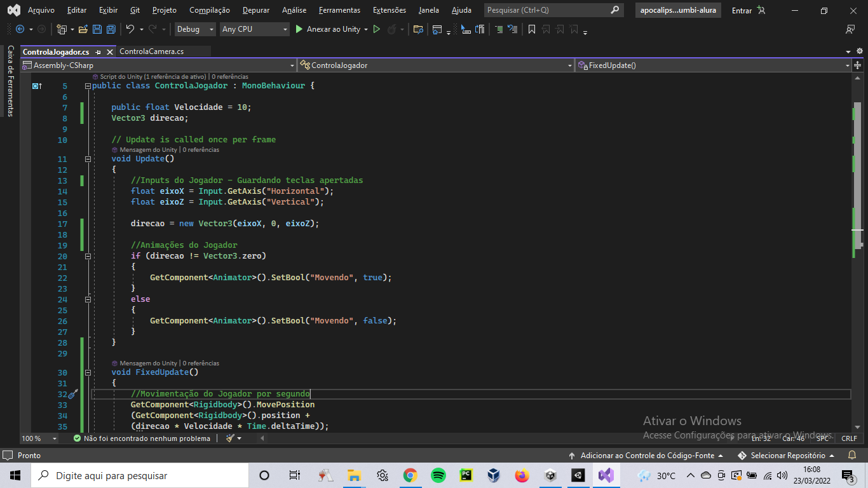Open Spotify from the taskbar

click(438, 475)
